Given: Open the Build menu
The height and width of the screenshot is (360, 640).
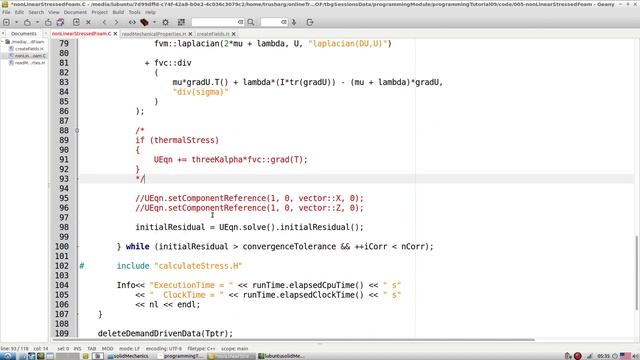Looking at the screenshot, I should coord(118,12).
